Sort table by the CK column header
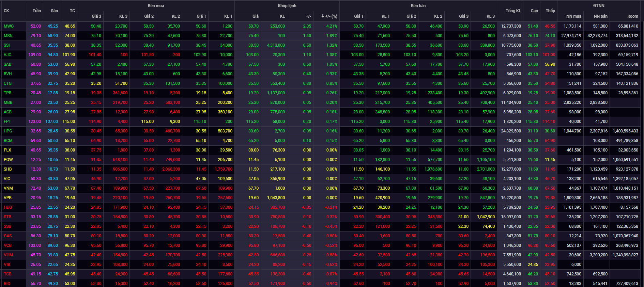Viewport: 644px width, 287px height. (x=6, y=11)
